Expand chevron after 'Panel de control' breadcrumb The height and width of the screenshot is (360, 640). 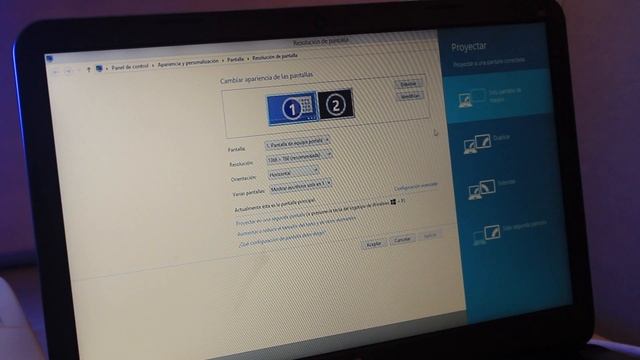pyautogui.click(x=153, y=65)
